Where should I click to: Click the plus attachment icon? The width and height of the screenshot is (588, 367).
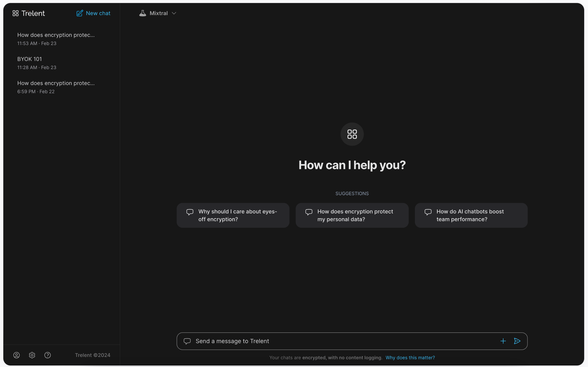click(503, 341)
